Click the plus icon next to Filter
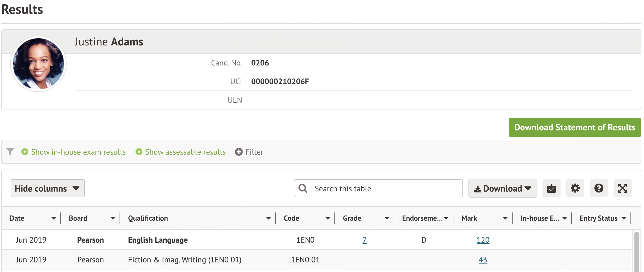644x272 pixels. [239, 152]
